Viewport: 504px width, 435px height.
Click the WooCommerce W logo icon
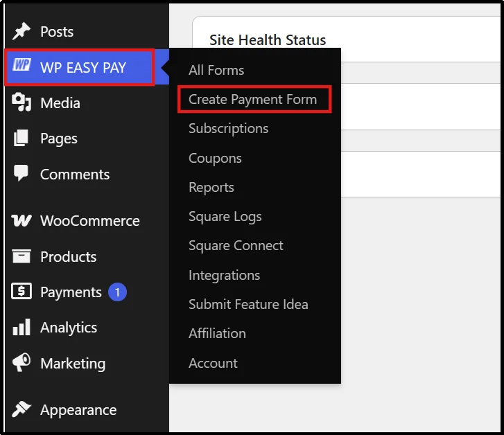[21, 220]
